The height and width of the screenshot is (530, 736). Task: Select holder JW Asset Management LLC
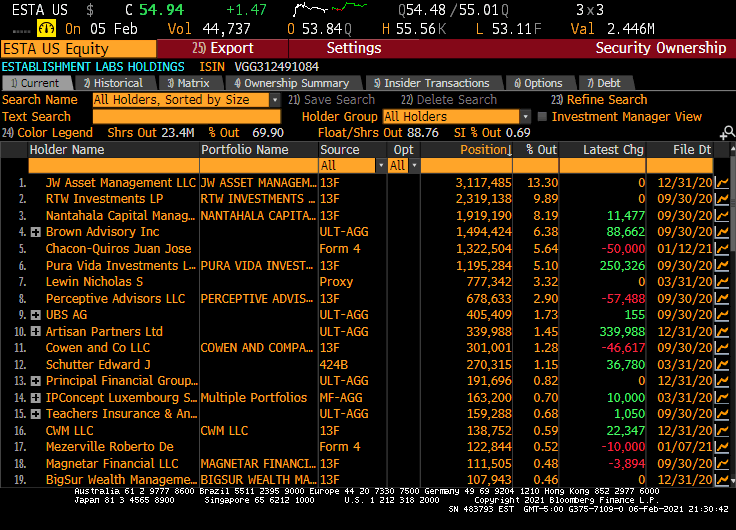(x=121, y=183)
